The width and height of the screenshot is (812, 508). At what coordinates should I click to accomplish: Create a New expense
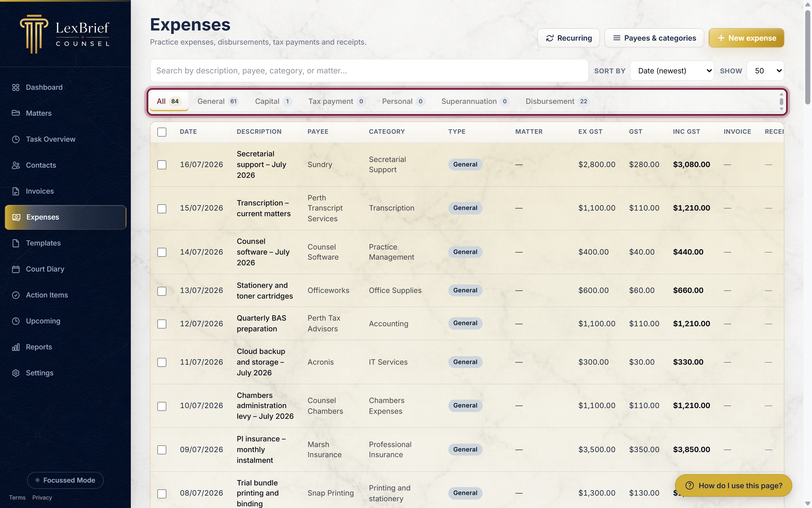pos(746,38)
